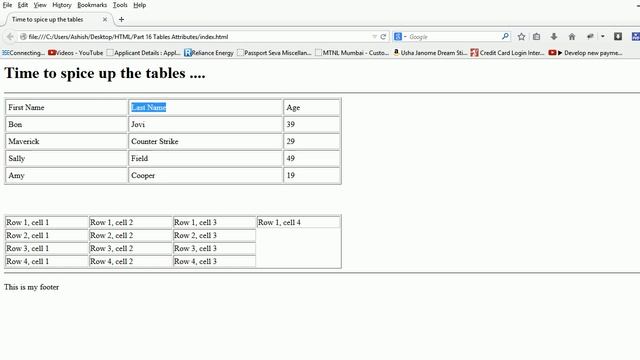640x360 pixels.
Task: Click the 'Field' table cell
Action: point(206,158)
